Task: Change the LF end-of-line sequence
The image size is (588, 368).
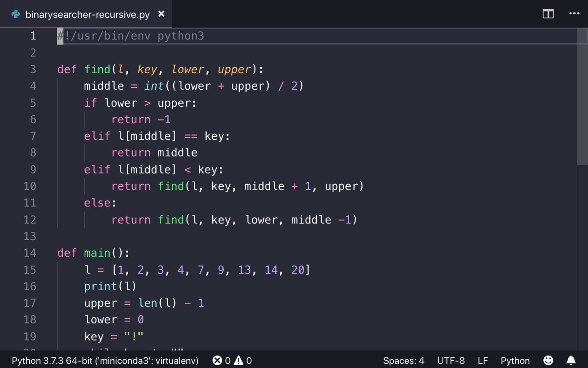Action: click(x=482, y=361)
